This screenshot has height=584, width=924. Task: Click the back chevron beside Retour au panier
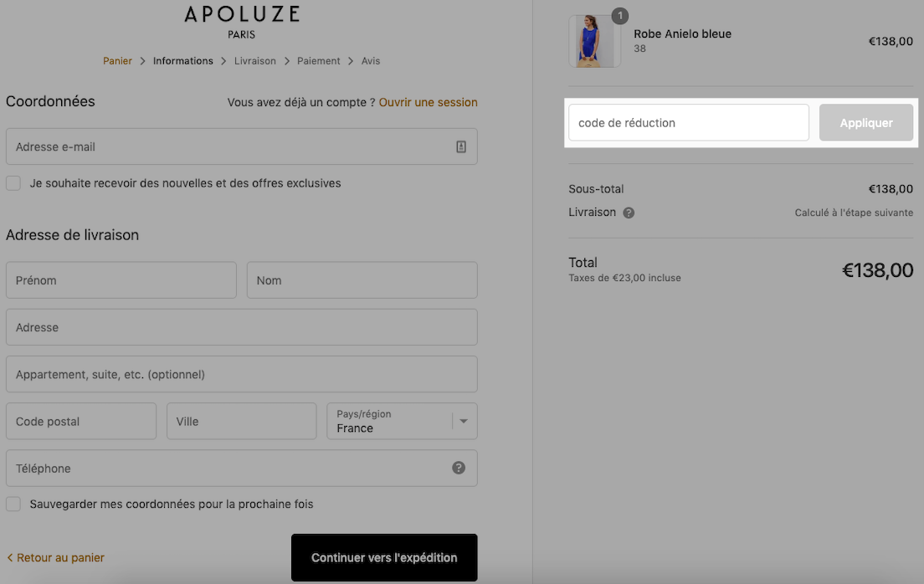pyautogui.click(x=9, y=557)
